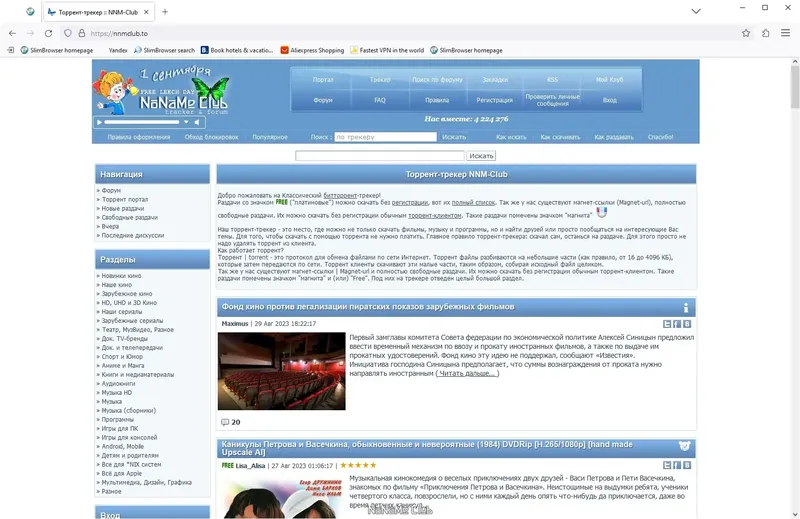Bookmark this page with the star icon
Image resolution: width=800 pixels, height=519 pixels.
(x=746, y=33)
